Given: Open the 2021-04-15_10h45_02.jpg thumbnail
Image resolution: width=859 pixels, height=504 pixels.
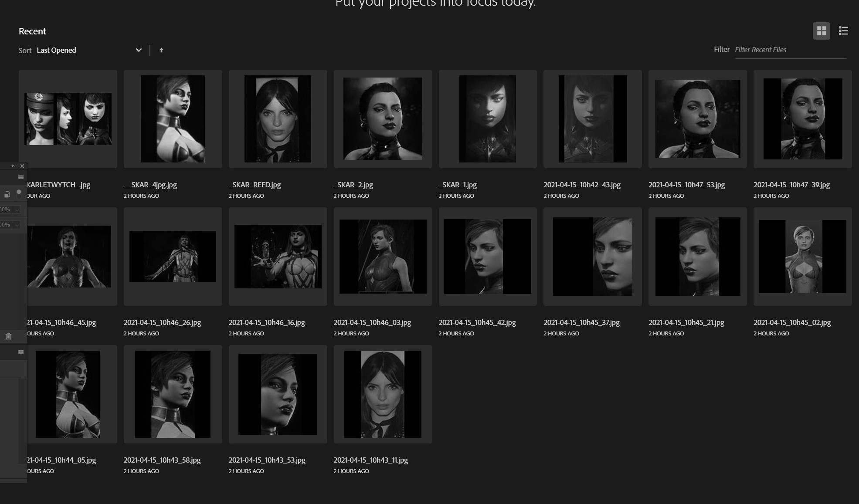Looking at the screenshot, I should click(x=803, y=257).
